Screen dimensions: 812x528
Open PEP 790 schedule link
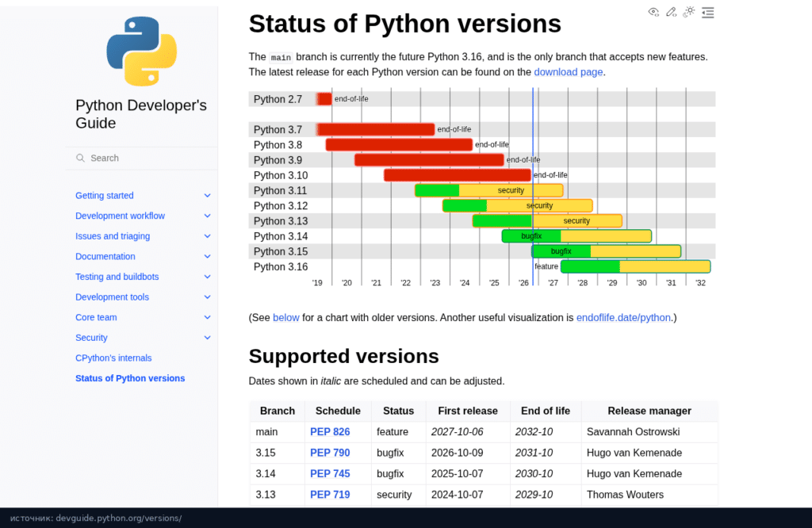[x=330, y=453]
